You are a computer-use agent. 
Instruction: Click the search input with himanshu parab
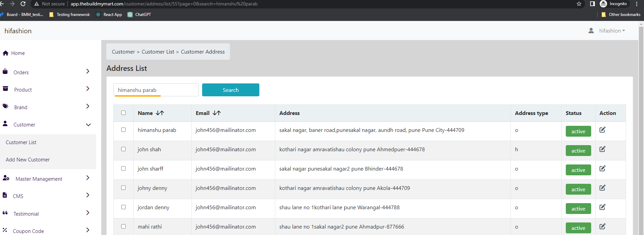[156, 90]
